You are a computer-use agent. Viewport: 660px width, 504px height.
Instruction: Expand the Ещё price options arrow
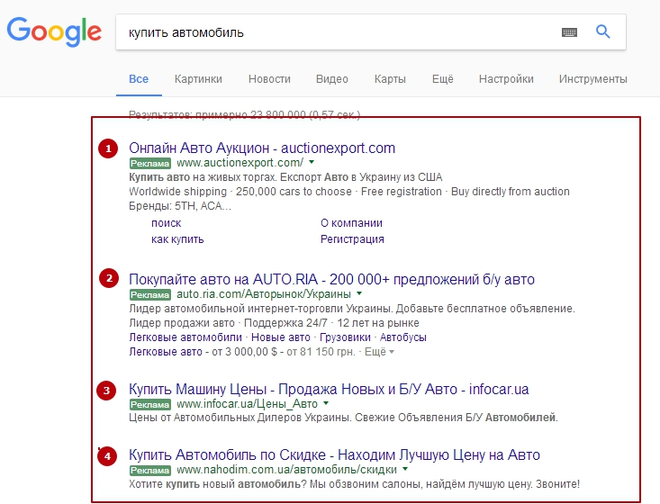(392, 352)
